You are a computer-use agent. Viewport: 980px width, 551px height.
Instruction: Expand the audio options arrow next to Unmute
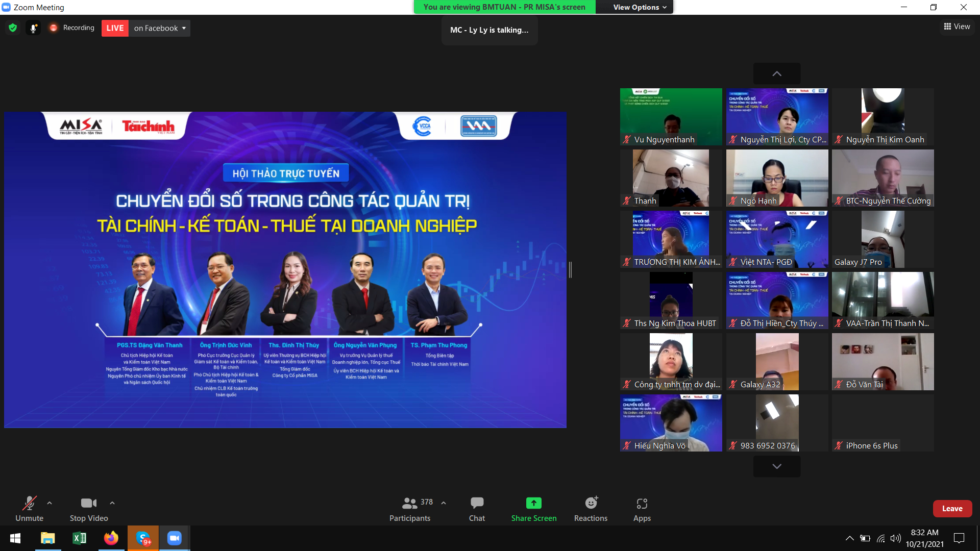pos(50,503)
